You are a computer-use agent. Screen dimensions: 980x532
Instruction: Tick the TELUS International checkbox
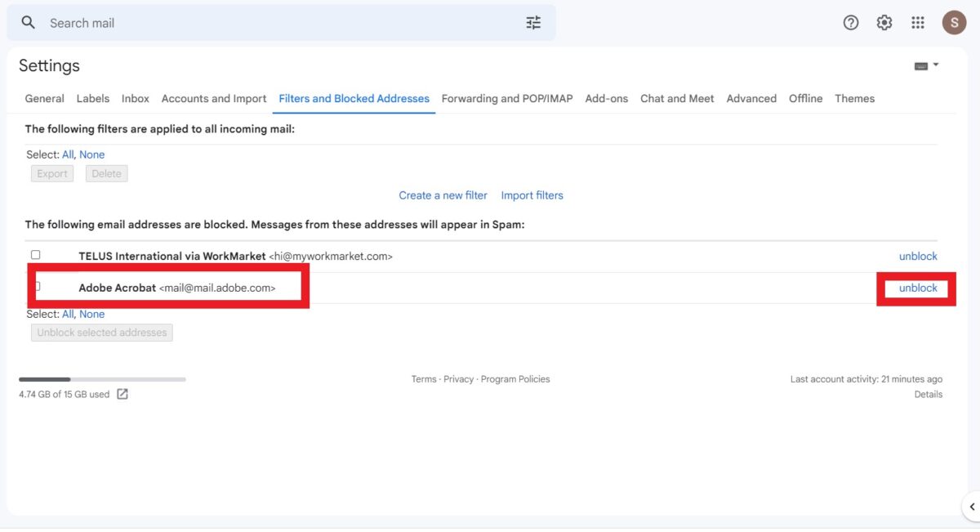[36, 255]
